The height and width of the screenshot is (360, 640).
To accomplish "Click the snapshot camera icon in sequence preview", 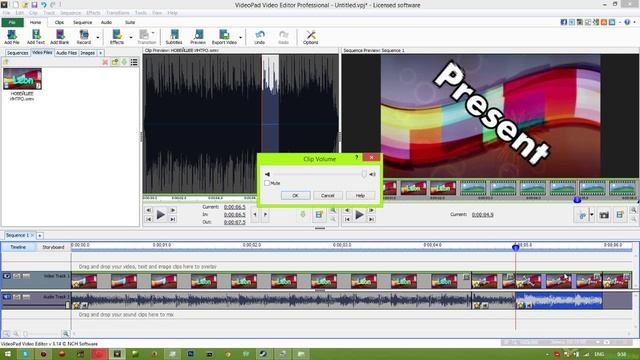I will (x=604, y=215).
